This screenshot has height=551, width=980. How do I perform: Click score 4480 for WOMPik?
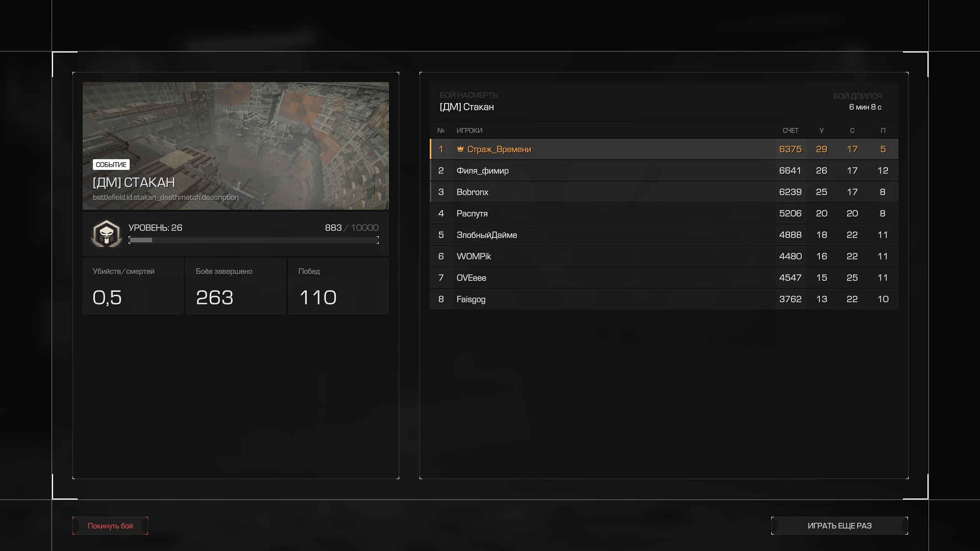pos(790,257)
